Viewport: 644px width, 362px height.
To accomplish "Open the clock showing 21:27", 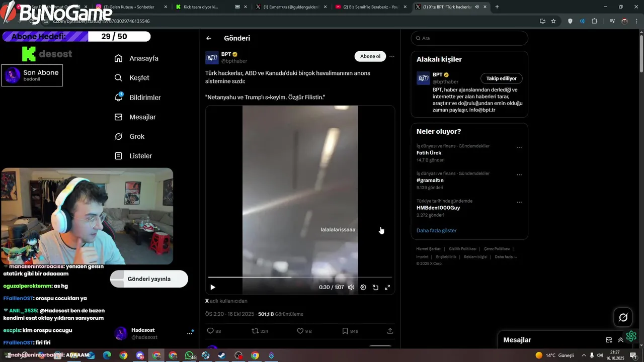I will (x=615, y=355).
